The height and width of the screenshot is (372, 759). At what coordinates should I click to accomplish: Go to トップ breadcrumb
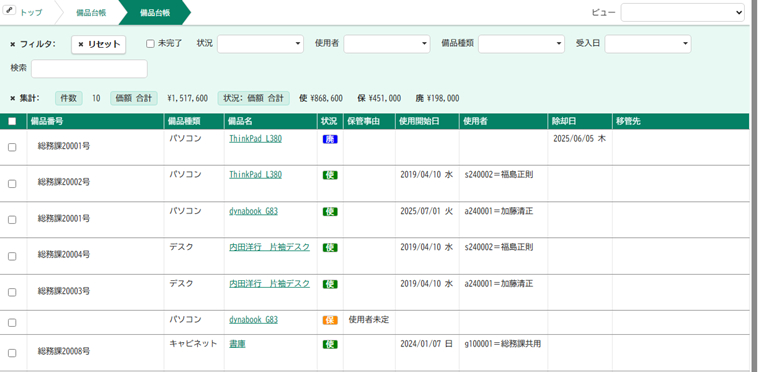(x=31, y=13)
